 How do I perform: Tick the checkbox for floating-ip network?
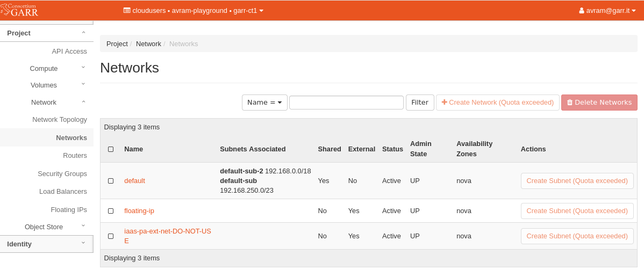point(111,211)
